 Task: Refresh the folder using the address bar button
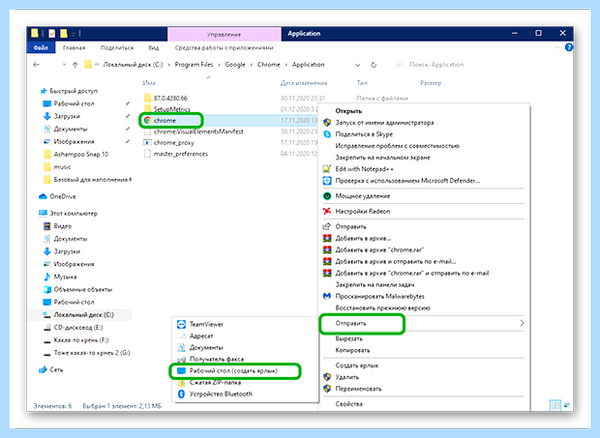pyautogui.click(x=373, y=65)
